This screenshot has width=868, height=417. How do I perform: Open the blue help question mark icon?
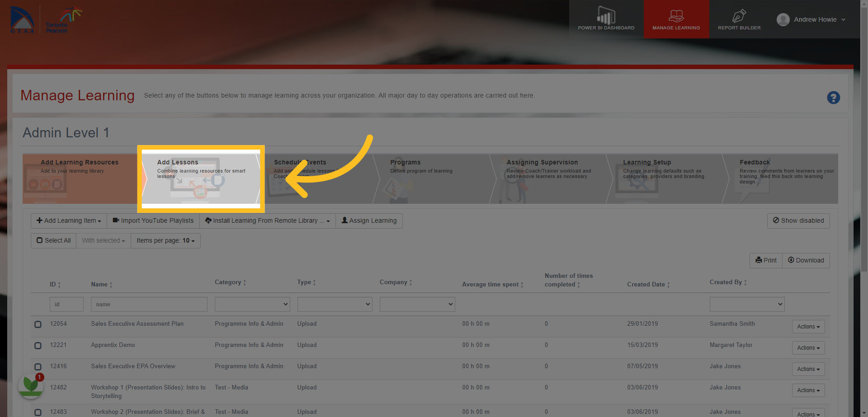pos(833,98)
